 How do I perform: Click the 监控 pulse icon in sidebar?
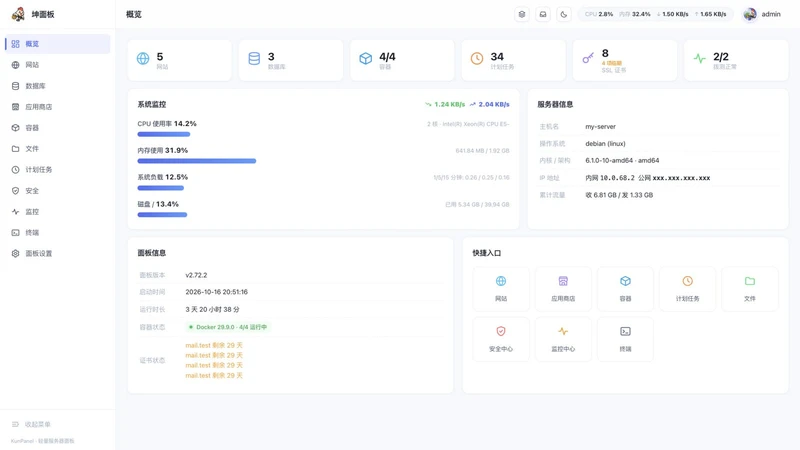pyautogui.click(x=15, y=211)
